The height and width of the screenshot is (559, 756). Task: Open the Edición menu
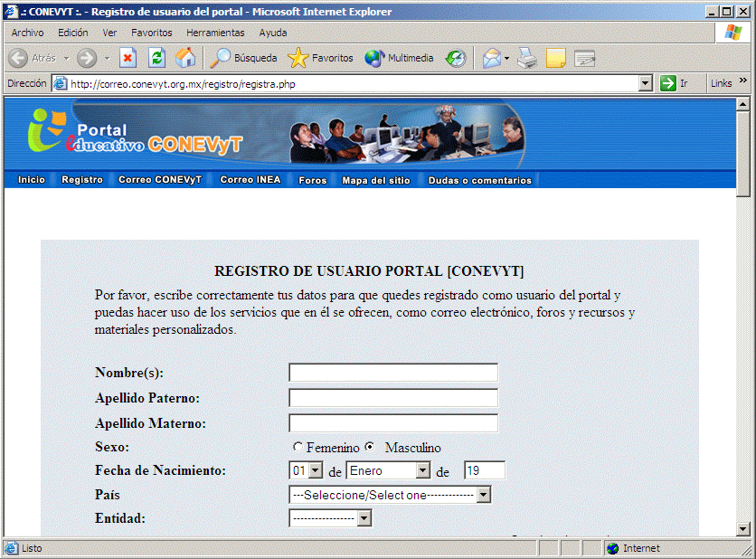click(73, 33)
